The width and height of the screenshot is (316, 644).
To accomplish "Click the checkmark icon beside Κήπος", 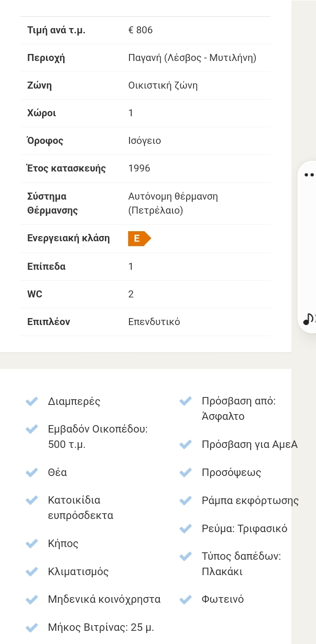I will click(32, 544).
